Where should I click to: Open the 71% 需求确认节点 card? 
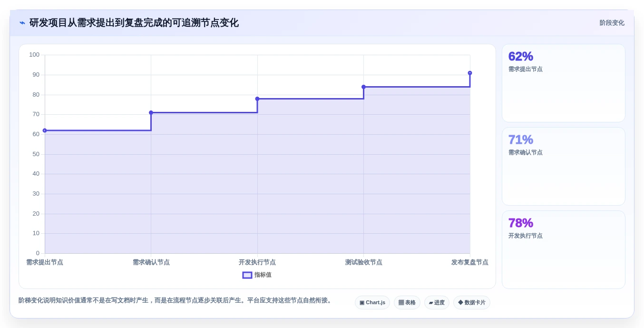click(564, 167)
